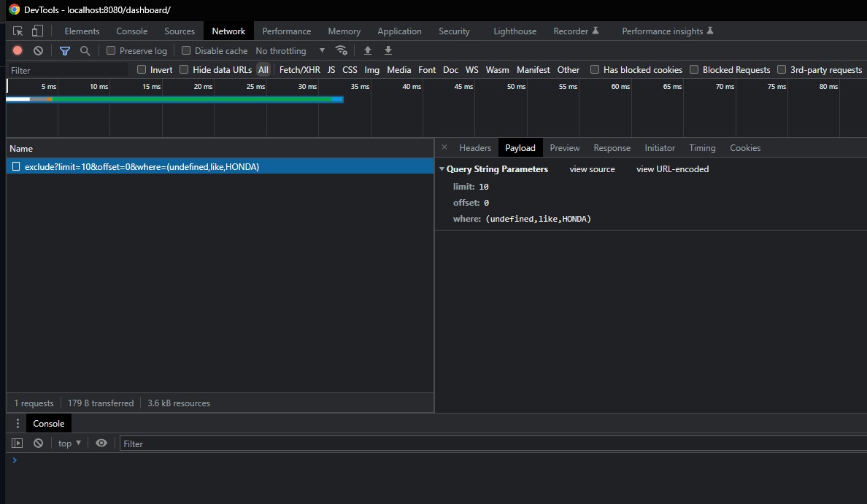
Task: Click the view source link
Action: coord(592,168)
